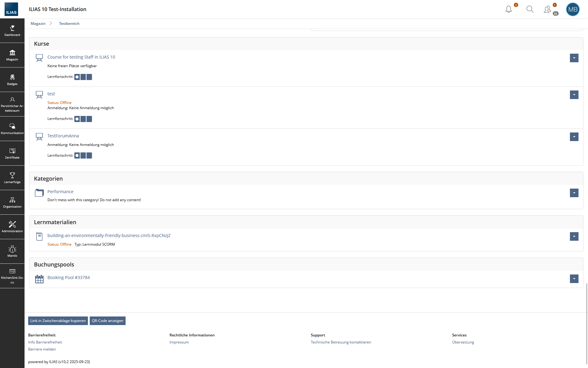Click the Link in Zwischenablage kopieren button
588x368 pixels.
click(x=58, y=320)
